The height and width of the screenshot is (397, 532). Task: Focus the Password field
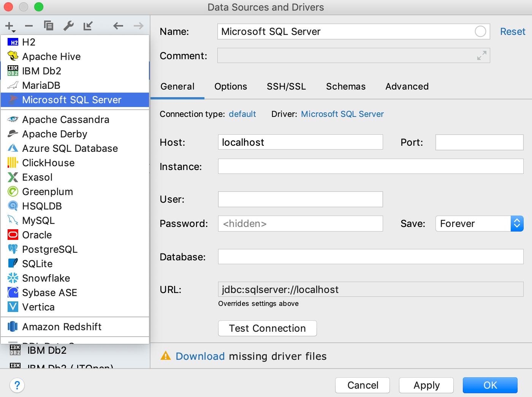[301, 224]
